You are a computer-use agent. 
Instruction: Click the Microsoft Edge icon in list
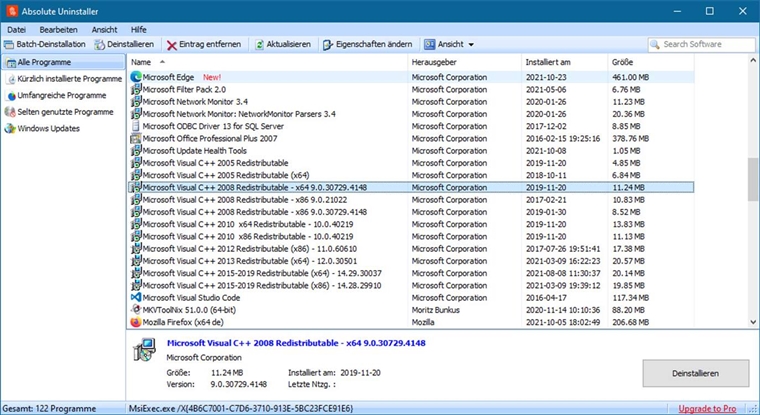136,77
